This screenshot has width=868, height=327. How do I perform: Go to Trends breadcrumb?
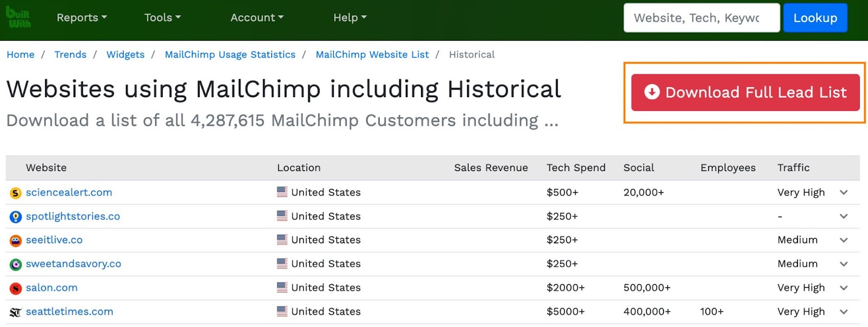coord(71,54)
